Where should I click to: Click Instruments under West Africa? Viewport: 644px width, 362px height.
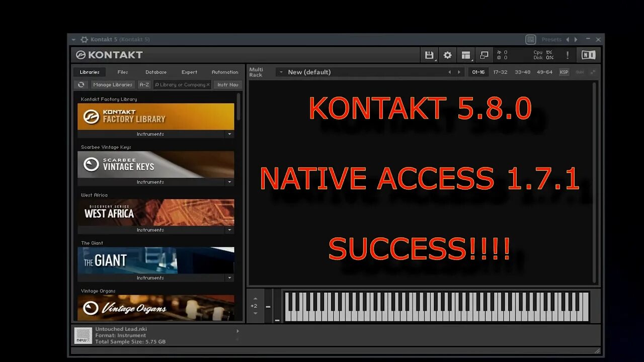pos(150,230)
